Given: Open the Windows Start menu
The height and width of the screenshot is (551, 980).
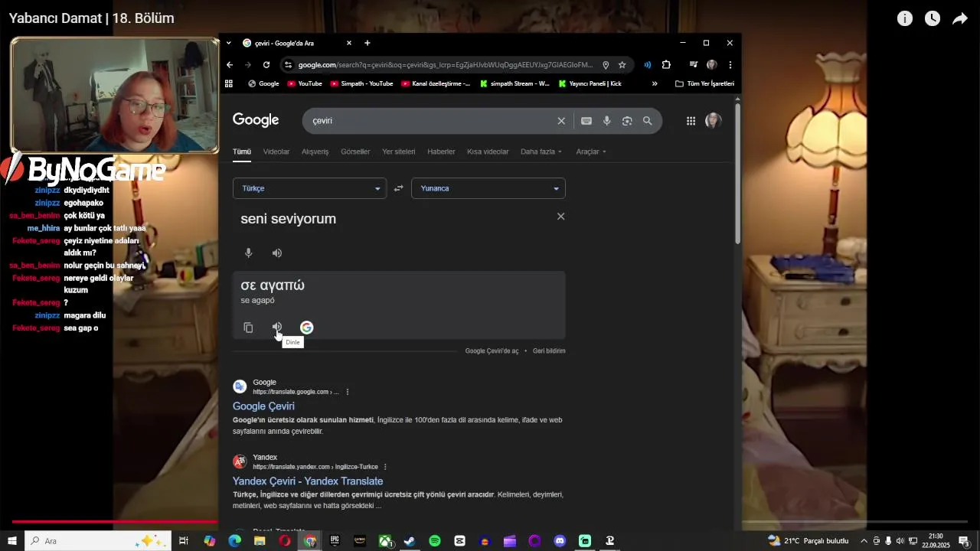Looking at the screenshot, I should 12,541.
